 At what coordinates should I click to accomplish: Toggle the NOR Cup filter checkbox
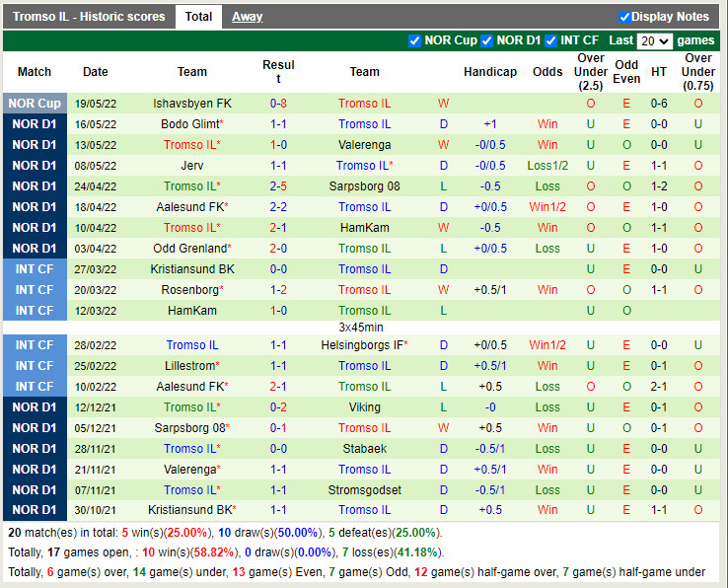[414, 40]
